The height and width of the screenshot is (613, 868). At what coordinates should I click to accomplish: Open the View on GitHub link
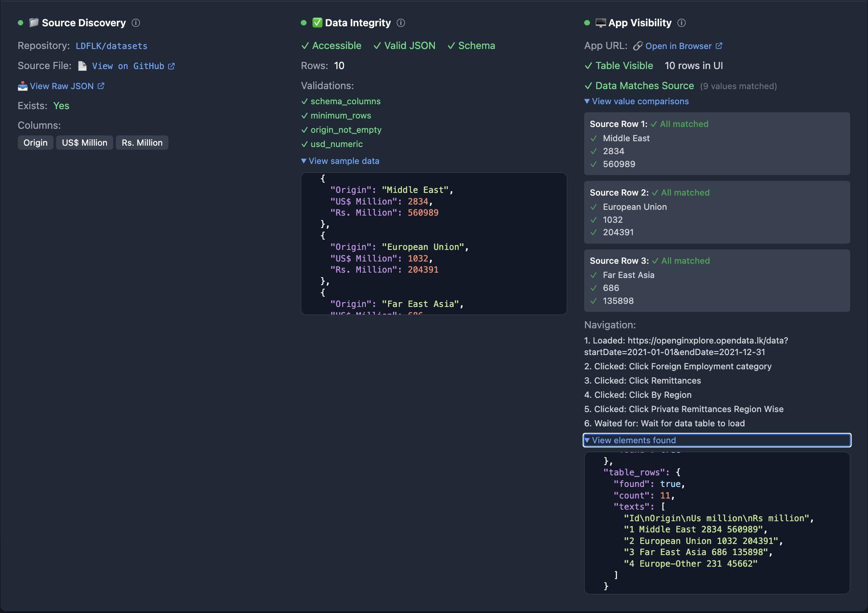128,65
